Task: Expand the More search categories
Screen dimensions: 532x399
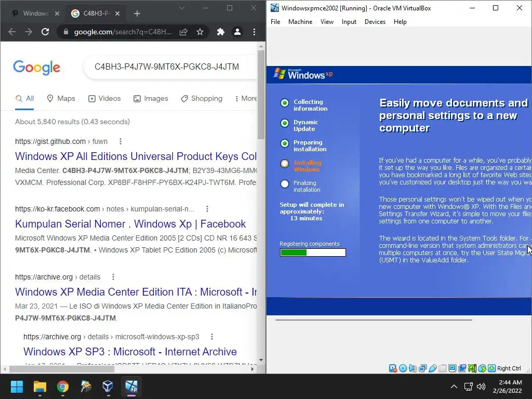Action: (246, 98)
